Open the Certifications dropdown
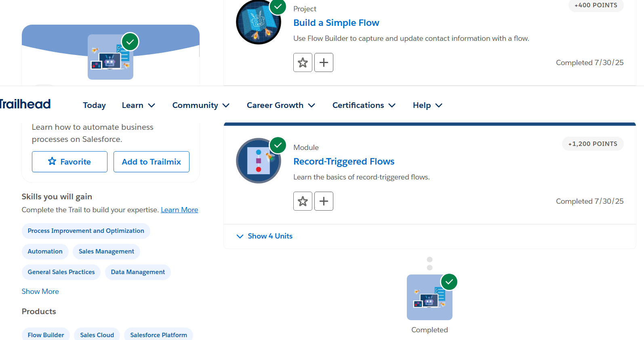The width and height of the screenshot is (644, 340). click(363, 105)
